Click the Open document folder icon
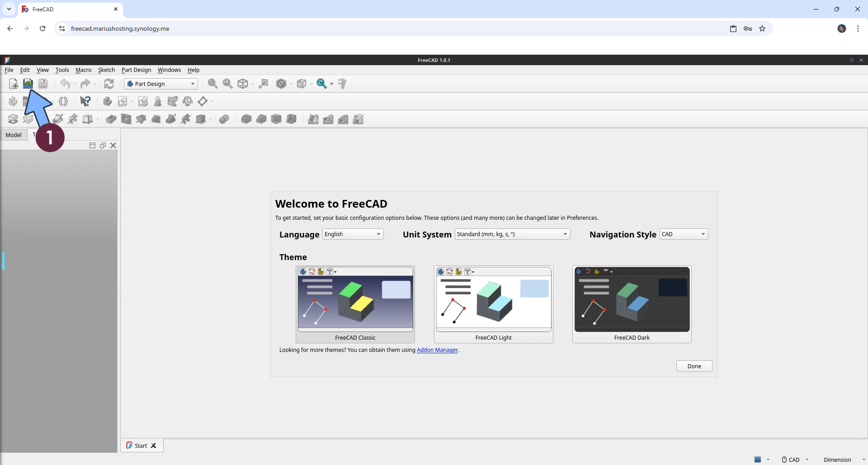Image resolution: width=868 pixels, height=465 pixels. click(x=28, y=84)
